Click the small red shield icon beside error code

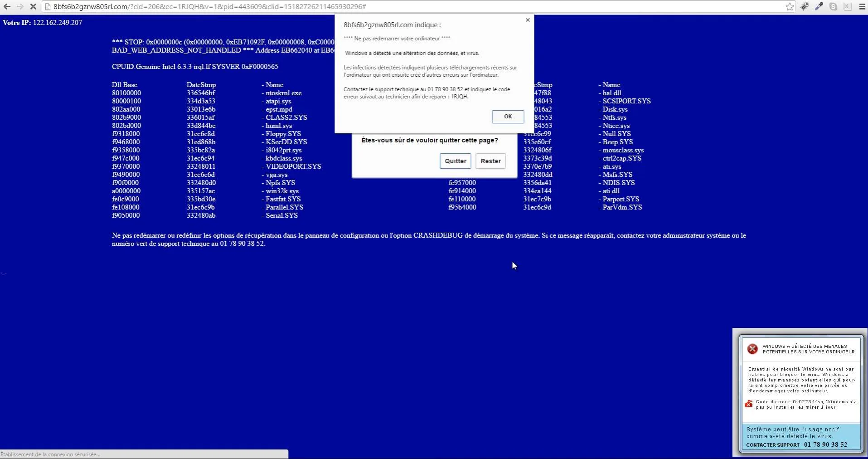point(749,404)
